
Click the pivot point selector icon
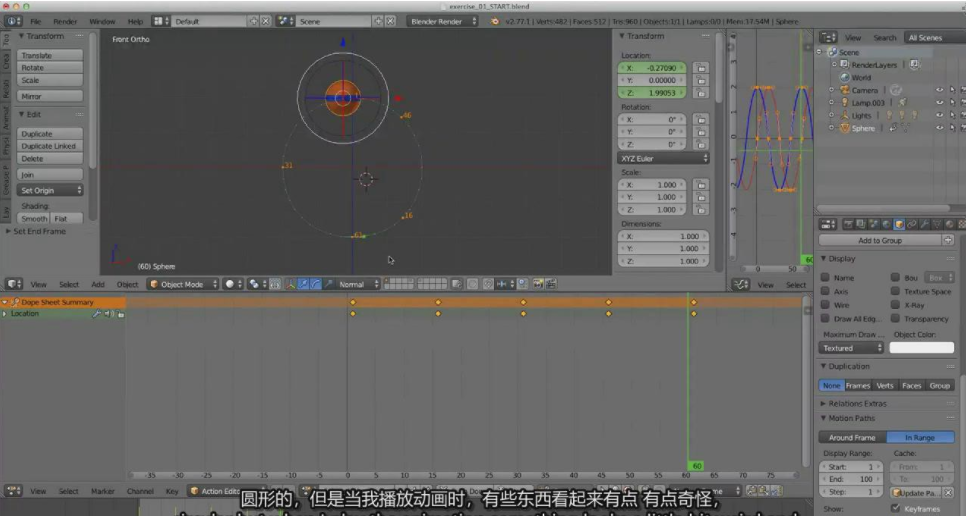click(256, 284)
